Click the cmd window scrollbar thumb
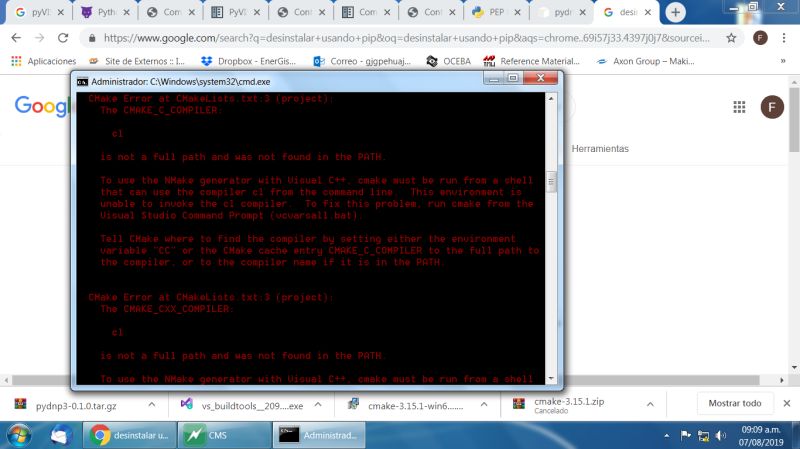Screen dimensions: 800x449 pyautogui.click(x=551, y=182)
